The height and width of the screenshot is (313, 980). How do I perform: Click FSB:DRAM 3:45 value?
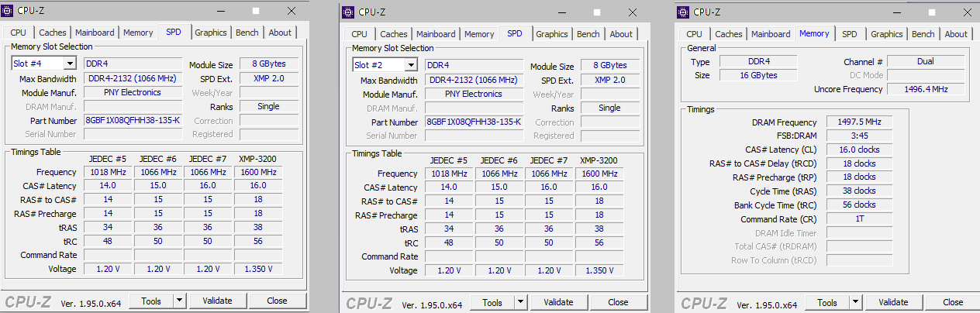point(859,136)
